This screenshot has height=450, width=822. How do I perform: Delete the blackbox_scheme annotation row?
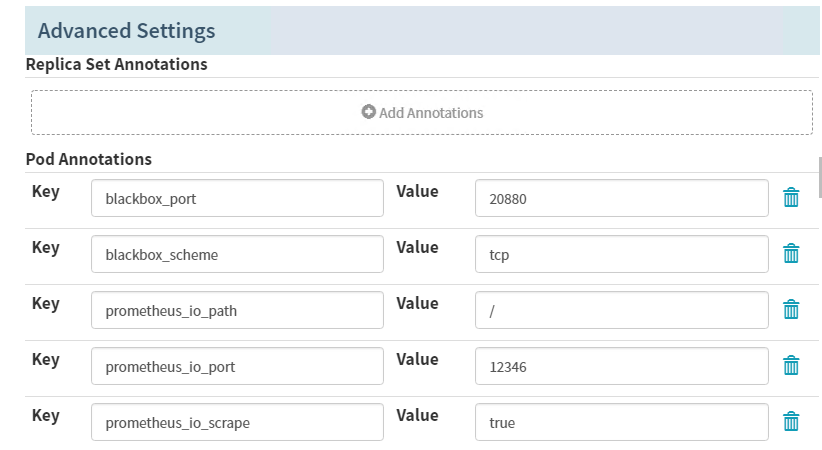pos(791,254)
